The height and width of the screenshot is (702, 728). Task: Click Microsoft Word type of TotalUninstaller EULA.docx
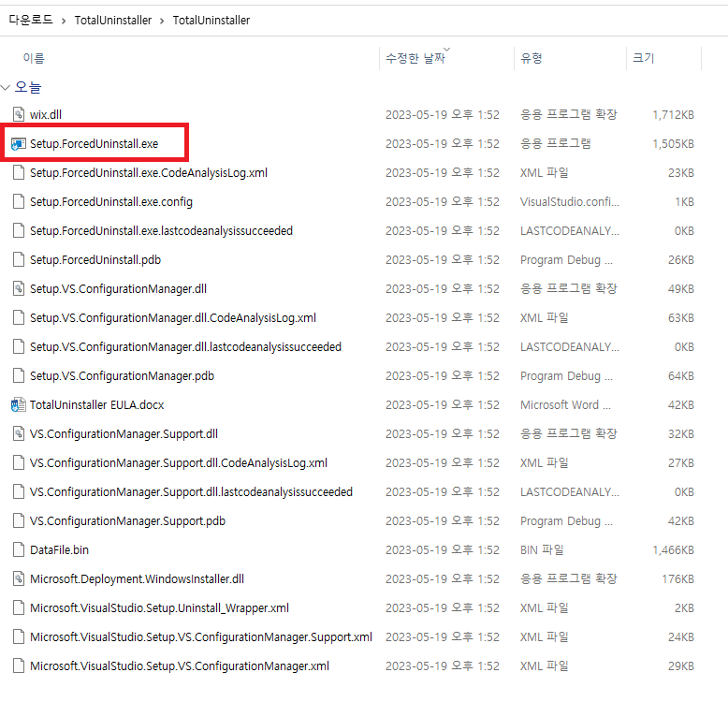tap(565, 405)
